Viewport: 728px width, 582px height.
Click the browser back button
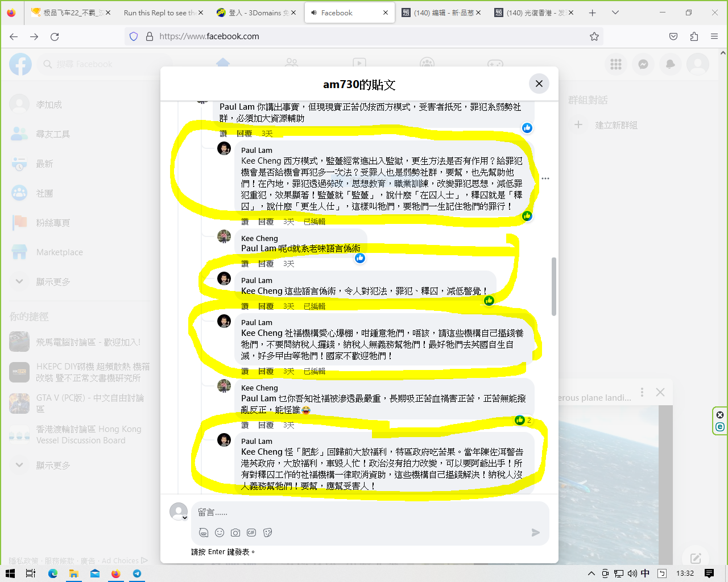coord(14,36)
